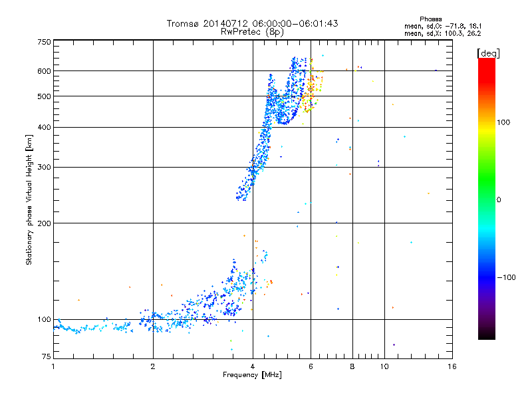Click the x-axis label '2'

tap(153, 366)
